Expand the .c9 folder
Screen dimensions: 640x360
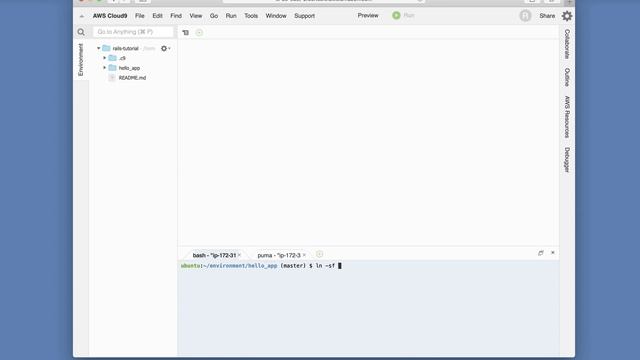pos(104,58)
